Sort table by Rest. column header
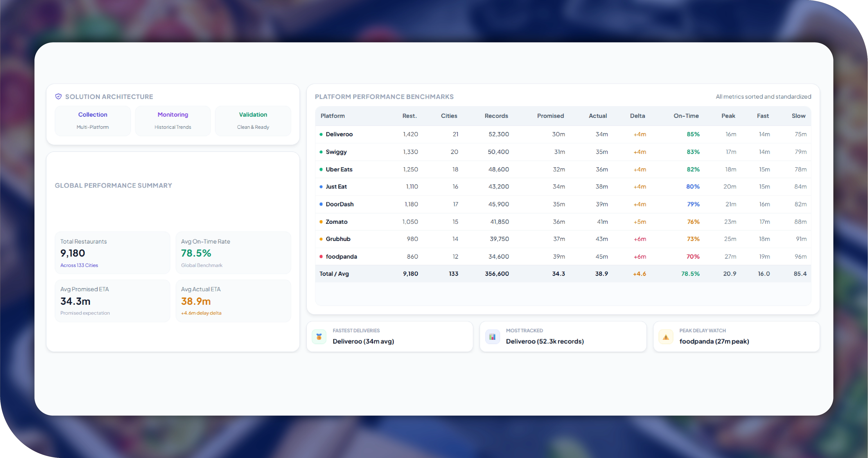868x458 pixels. pos(409,116)
